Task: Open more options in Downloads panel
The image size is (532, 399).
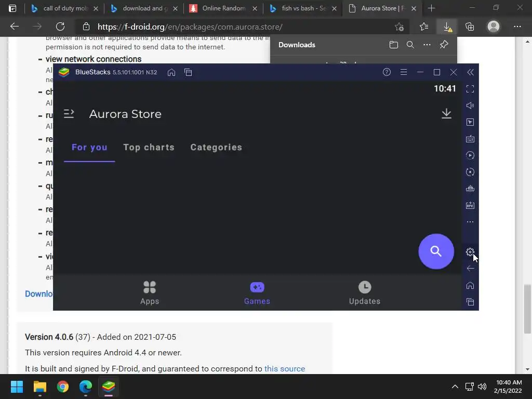Action: 427,45
